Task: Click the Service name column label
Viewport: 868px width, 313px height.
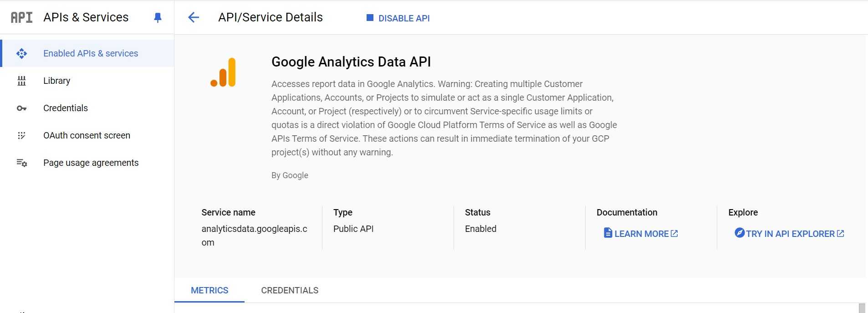Action: tap(228, 212)
